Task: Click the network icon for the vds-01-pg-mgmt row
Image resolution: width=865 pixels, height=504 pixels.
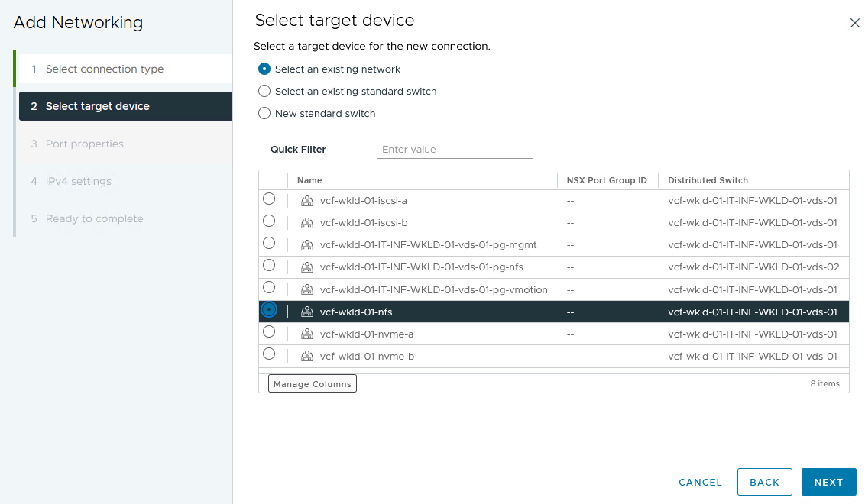Action: 307,245
